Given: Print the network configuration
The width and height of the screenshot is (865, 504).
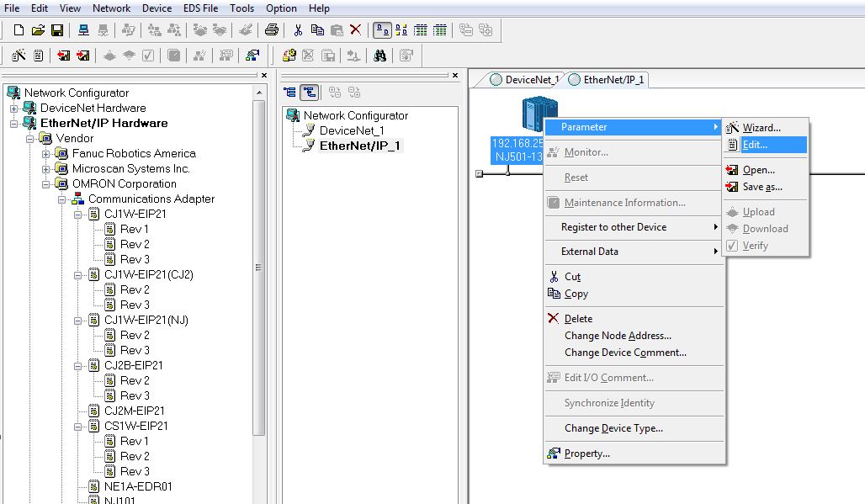Looking at the screenshot, I should pyautogui.click(x=271, y=29).
